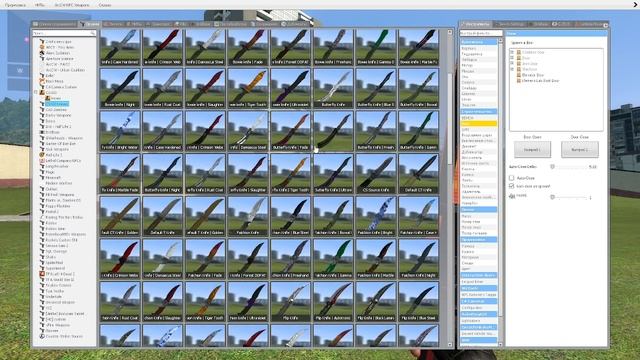Spawn the Bowie Knife | Fade weapon

point(248,47)
